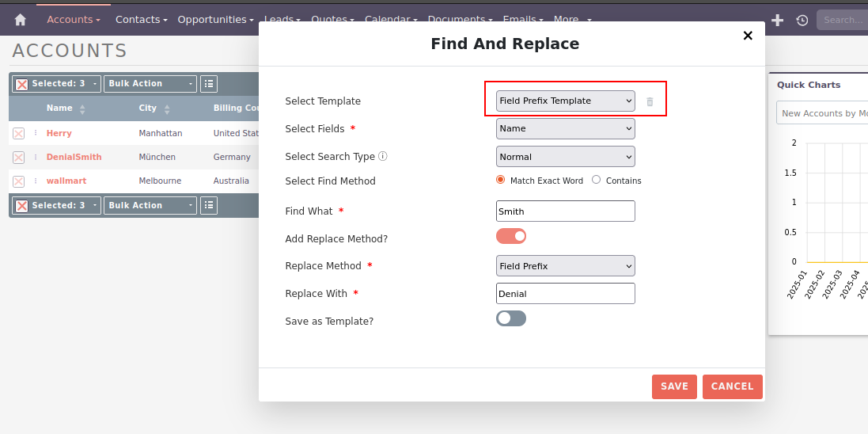This screenshot has height=434, width=868.
Task: Close the Find And Replace dialog
Action: [747, 36]
